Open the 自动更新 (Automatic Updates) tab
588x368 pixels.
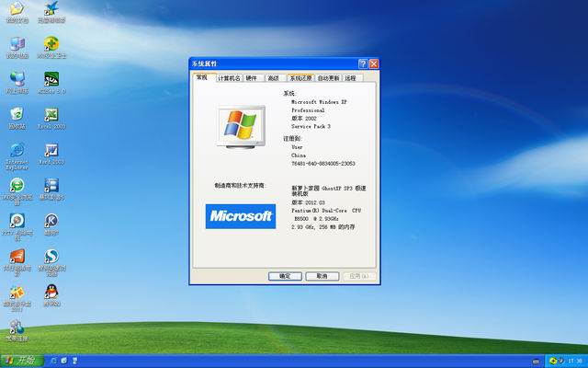tap(329, 78)
